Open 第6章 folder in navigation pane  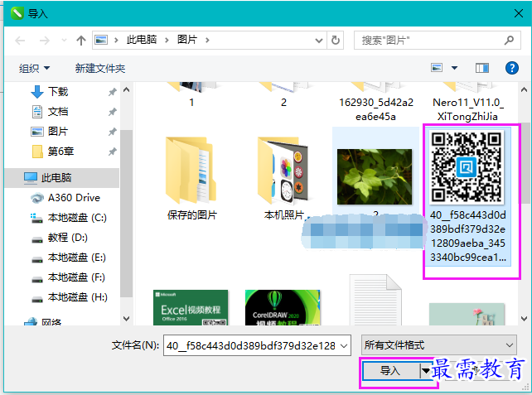(60, 152)
